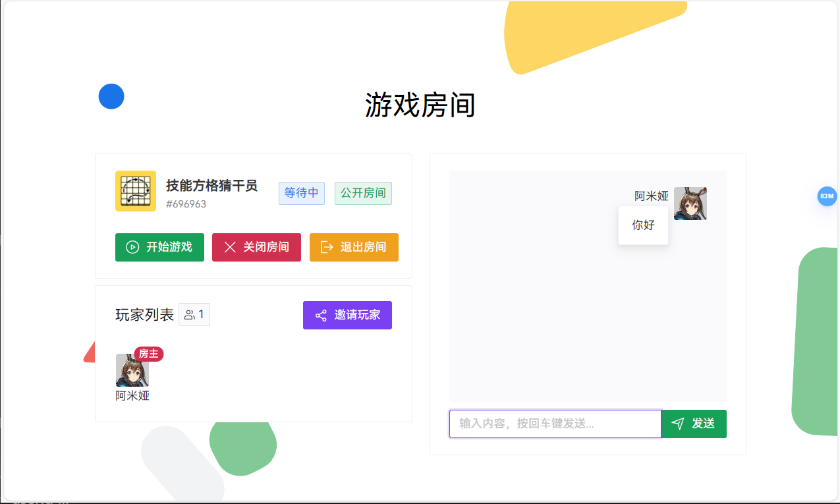Click the player count badge showing 1
This screenshot has width=840, height=504.
coord(194,315)
